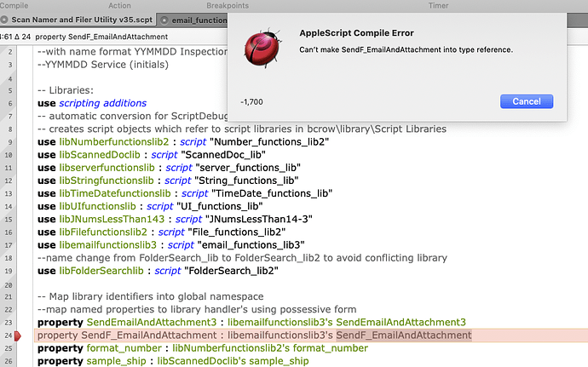
Task: Click the AppleScript Compile Error title
Action: click(356, 33)
